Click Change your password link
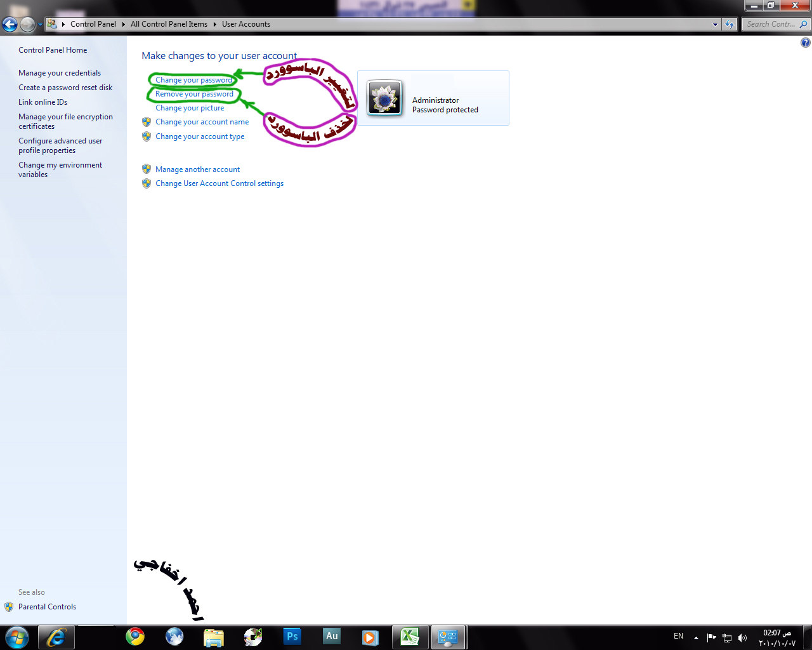Screen dimensions: 812x650 [x=193, y=80]
